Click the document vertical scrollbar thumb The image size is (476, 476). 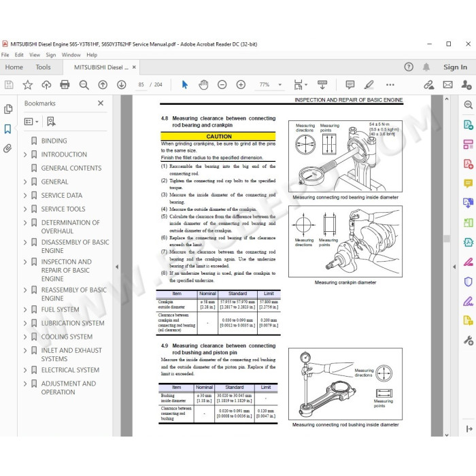coord(447,239)
